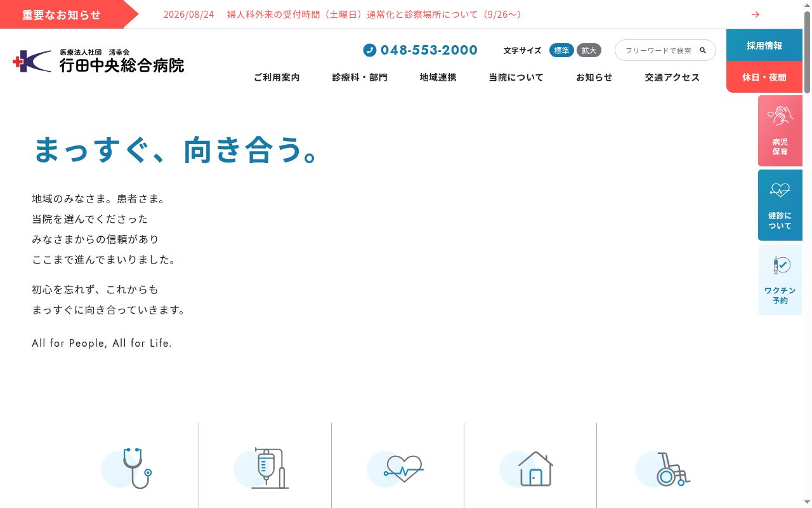Open the 病児保育 hands-and-heart icon
This screenshot has height=508, width=812.
pos(780,116)
